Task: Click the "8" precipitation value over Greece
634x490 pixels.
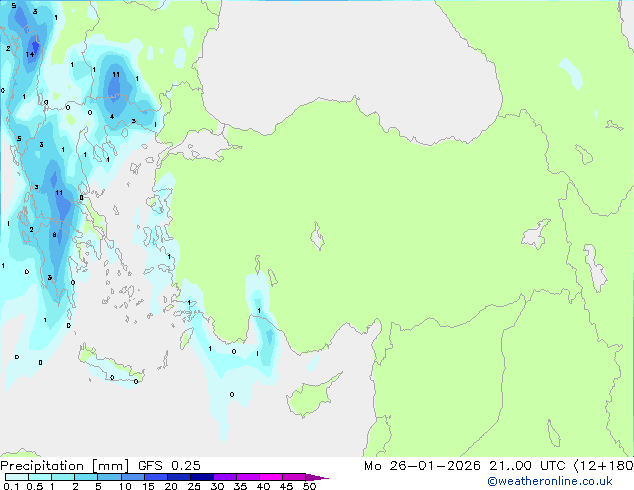Action: point(55,235)
